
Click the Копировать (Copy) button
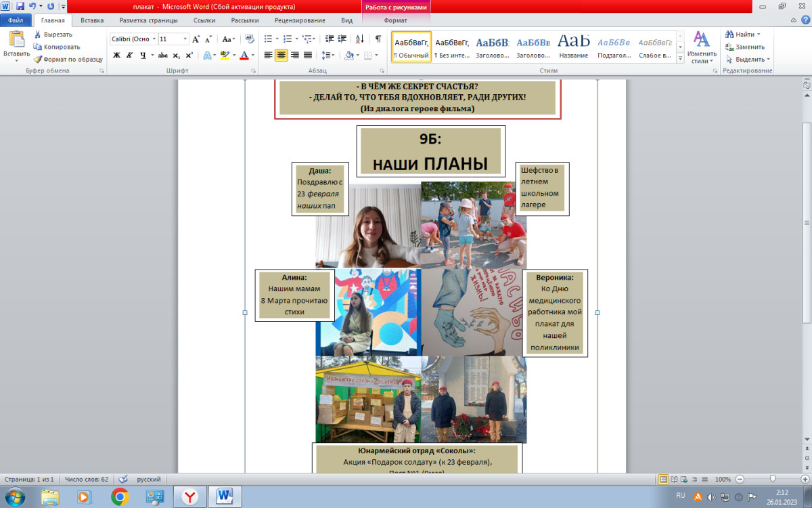click(57, 47)
